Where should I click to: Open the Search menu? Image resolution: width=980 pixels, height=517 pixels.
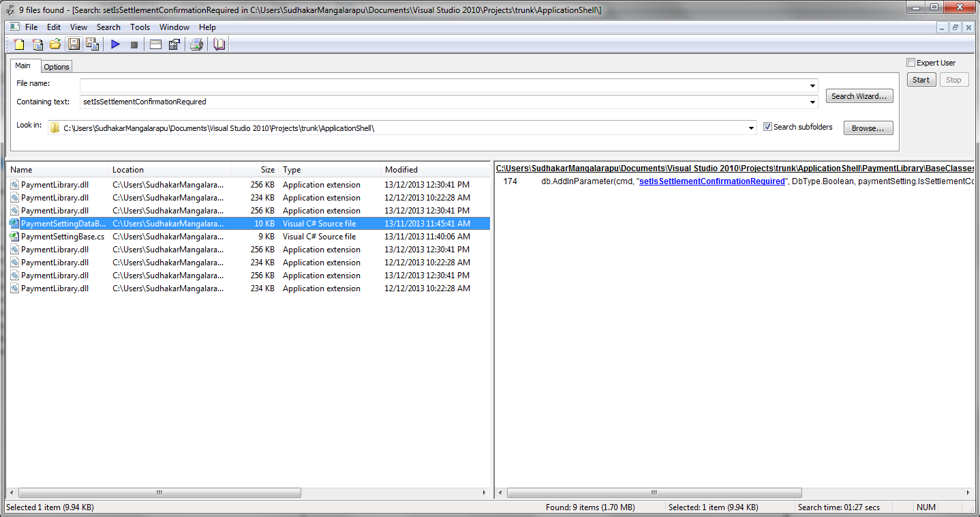(108, 27)
